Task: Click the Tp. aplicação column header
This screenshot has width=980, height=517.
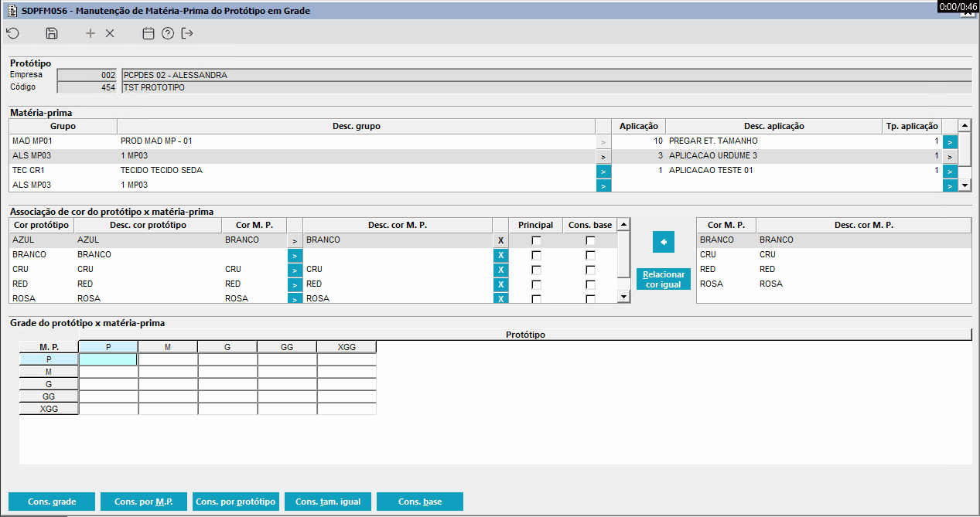Action: tap(912, 127)
